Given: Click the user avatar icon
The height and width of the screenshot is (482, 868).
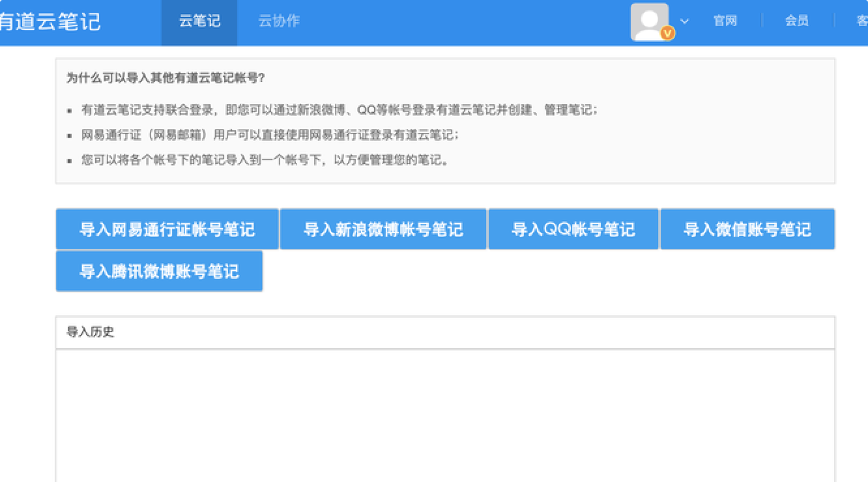Looking at the screenshot, I should point(649,22).
